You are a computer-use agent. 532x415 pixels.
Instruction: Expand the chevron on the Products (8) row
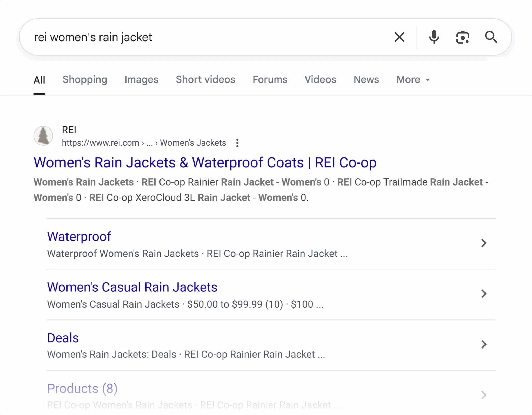(x=483, y=395)
